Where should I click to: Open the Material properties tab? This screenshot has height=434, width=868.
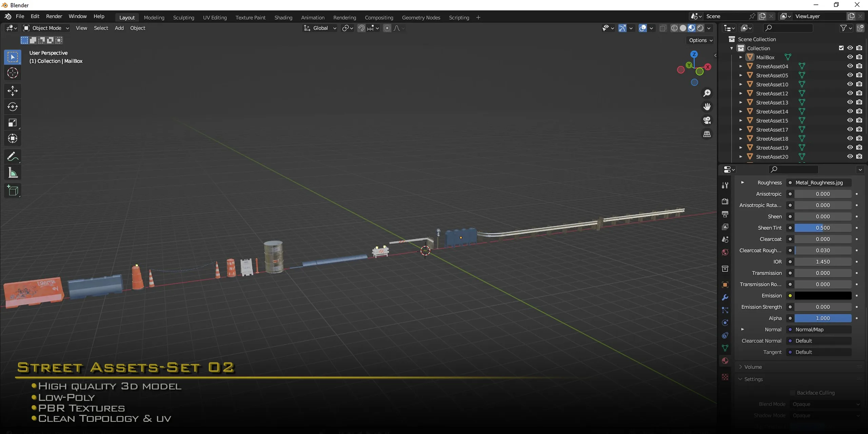click(x=725, y=361)
